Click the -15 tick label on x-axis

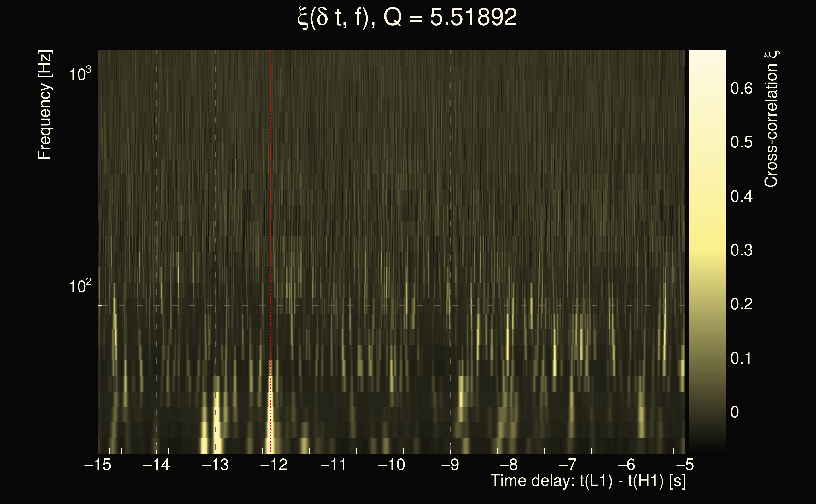click(x=98, y=465)
